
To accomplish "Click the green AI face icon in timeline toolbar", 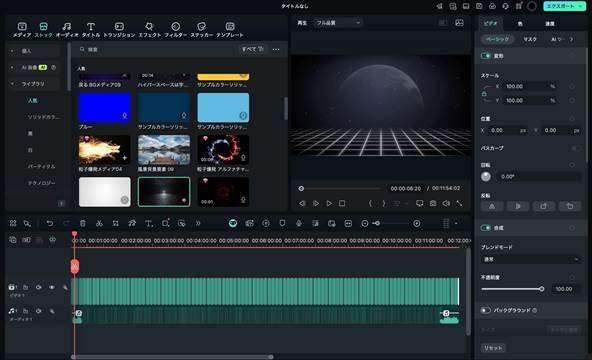I will [233, 223].
